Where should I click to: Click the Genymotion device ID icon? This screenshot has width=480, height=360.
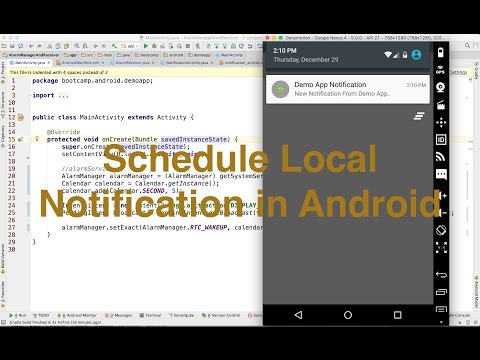pos(441,140)
